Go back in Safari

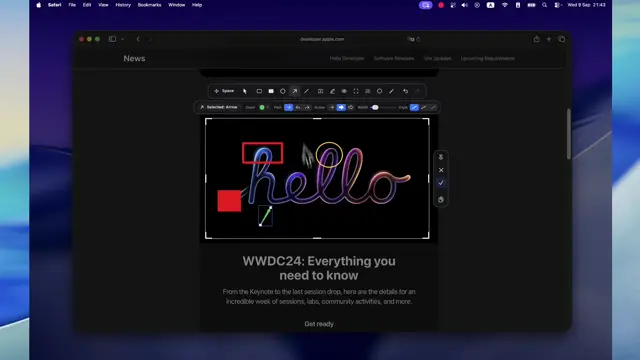pos(138,39)
